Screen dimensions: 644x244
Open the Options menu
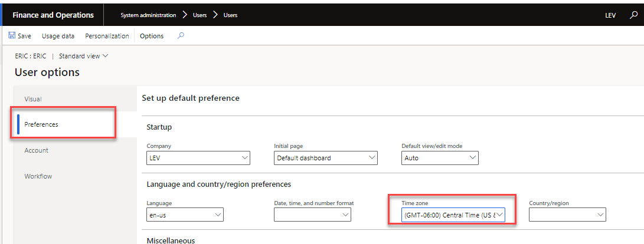(152, 36)
